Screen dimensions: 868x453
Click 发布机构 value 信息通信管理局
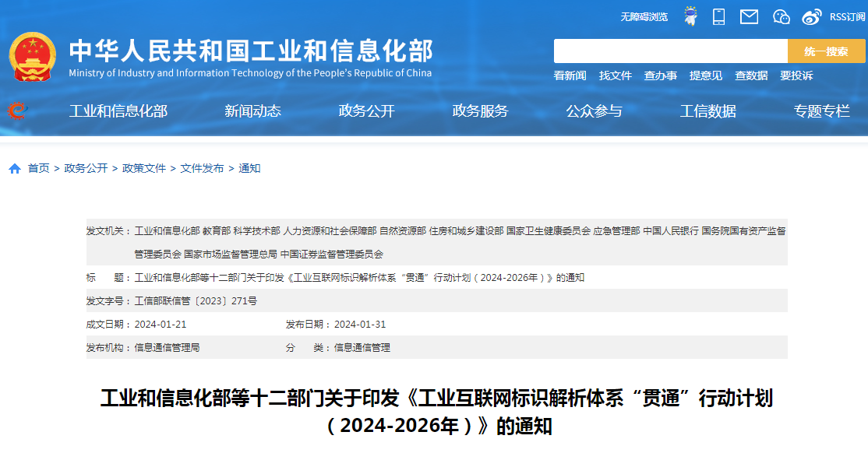(167, 347)
